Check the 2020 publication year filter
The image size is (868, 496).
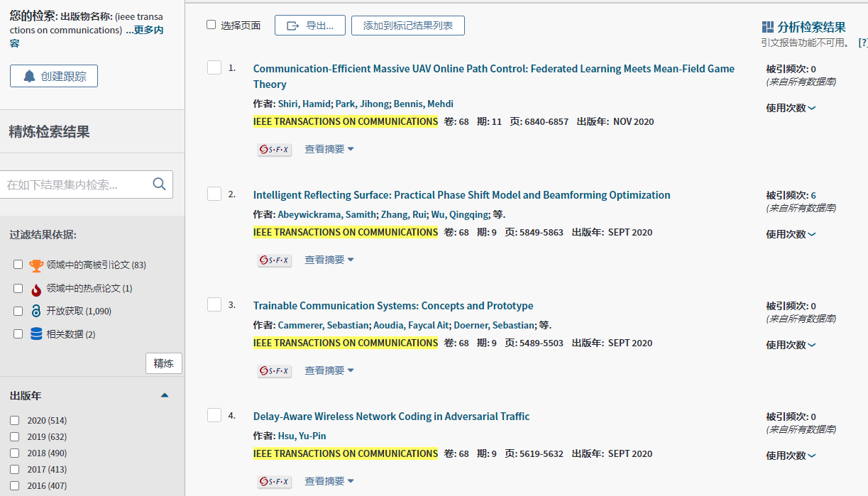(14, 420)
